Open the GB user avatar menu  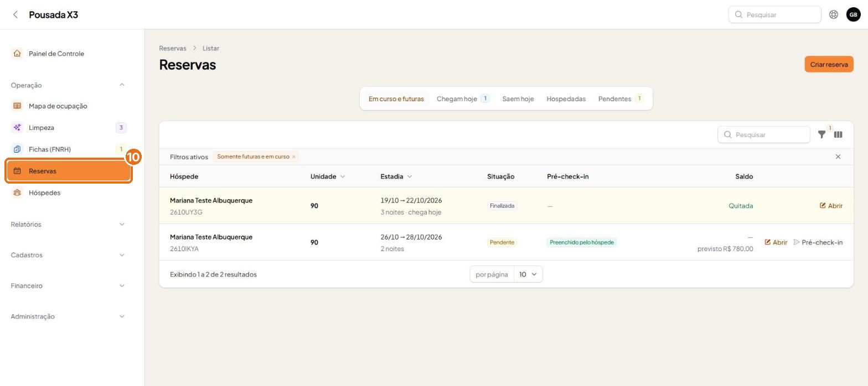[853, 15]
